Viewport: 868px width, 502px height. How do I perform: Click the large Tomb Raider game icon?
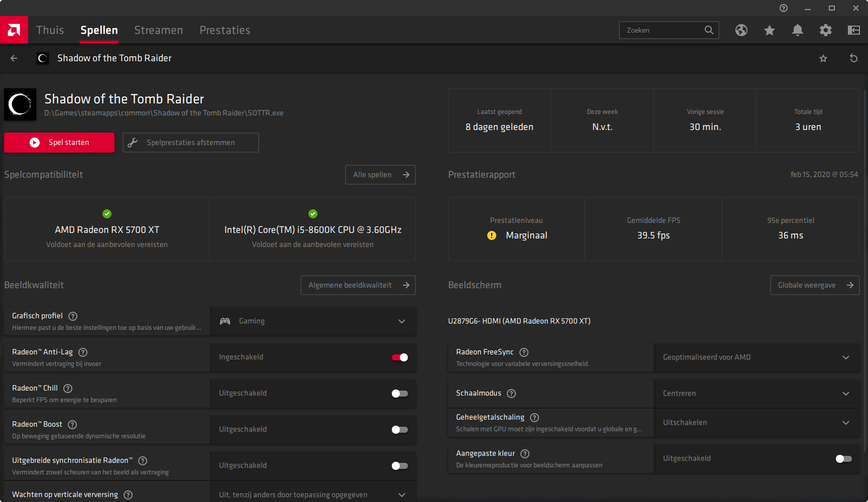pyautogui.click(x=20, y=104)
